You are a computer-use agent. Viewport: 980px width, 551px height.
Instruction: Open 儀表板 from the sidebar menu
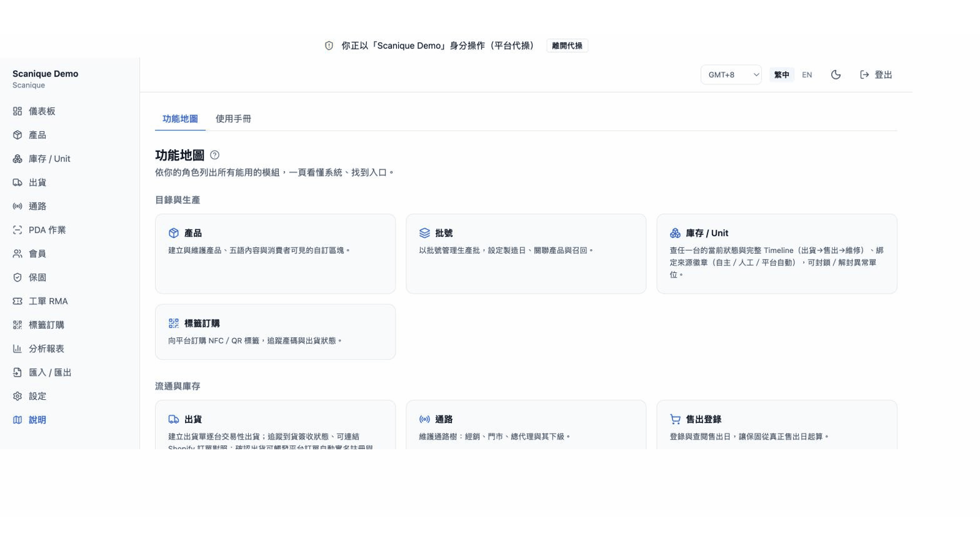(70, 111)
